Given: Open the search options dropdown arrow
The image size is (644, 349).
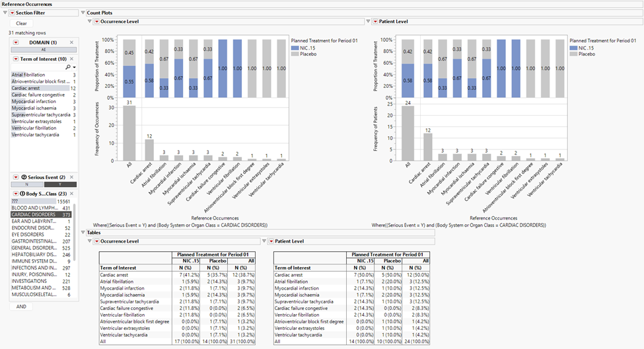Looking at the screenshot, I should (x=75, y=67).
